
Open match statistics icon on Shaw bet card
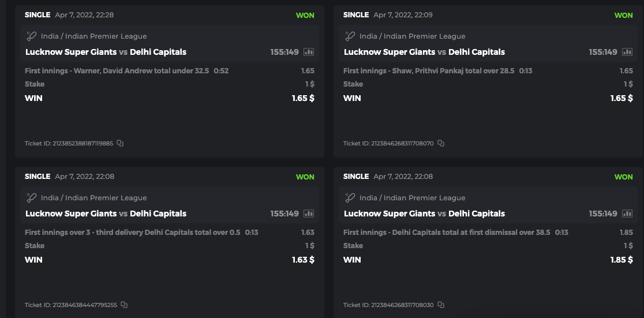[627, 52]
